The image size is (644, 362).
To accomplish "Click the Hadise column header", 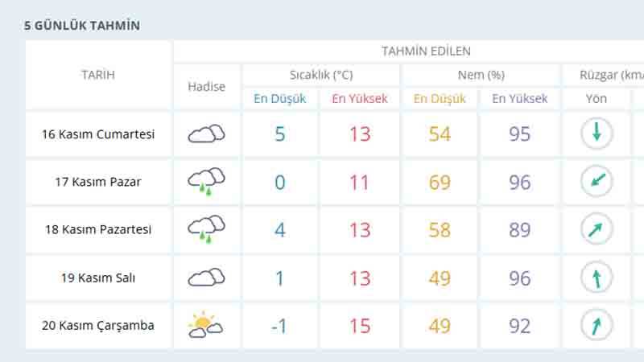I will coord(206,86).
